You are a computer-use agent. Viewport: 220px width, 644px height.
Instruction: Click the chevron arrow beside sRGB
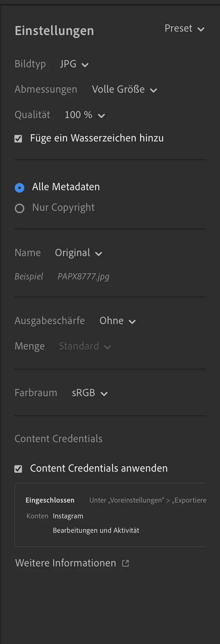(x=104, y=394)
